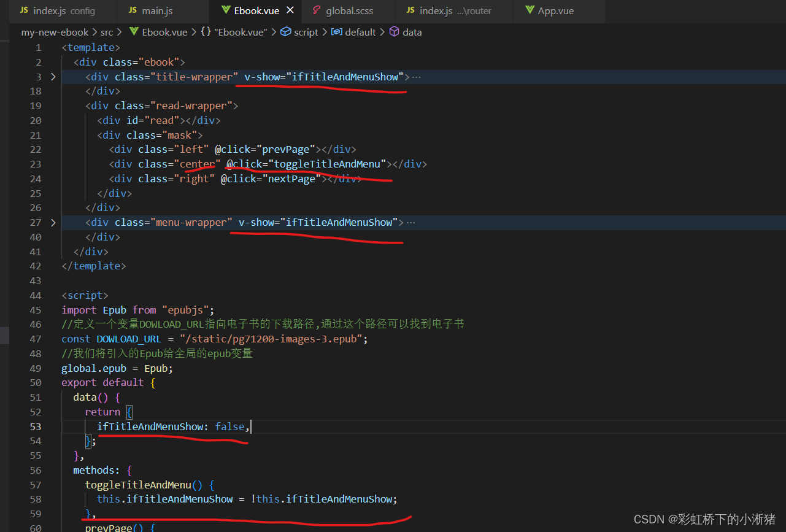786x532 pixels.
Task: Click global.epub = Epub statement
Action: coord(117,368)
